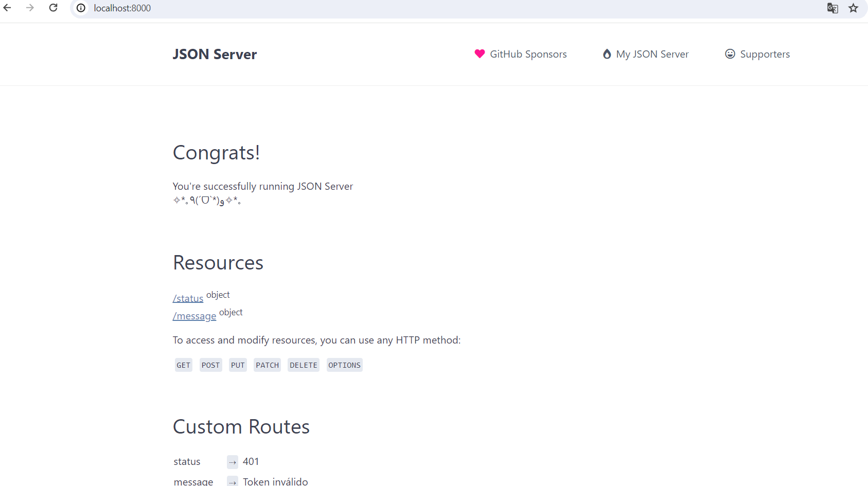868x486 pixels.
Task: Go forward in browser history
Action: [x=30, y=8]
